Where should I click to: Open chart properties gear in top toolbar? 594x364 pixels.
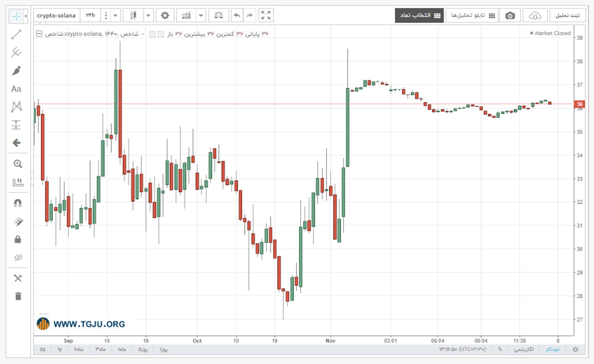[x=165, y=15]
